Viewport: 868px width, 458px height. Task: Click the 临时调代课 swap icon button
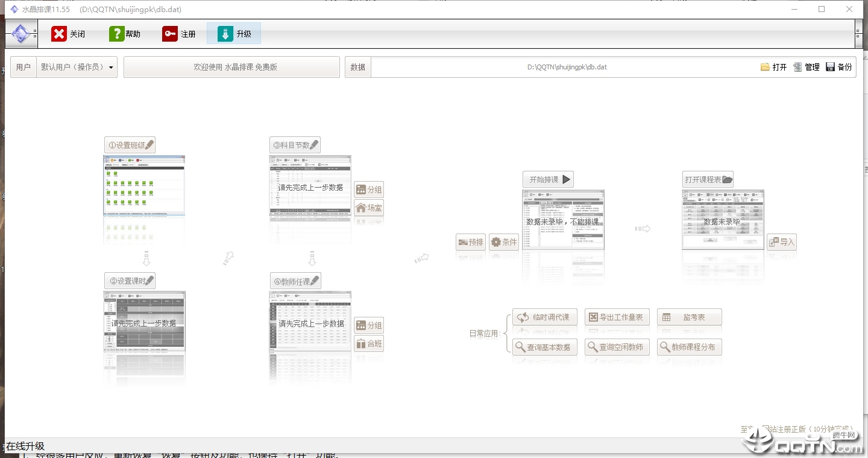click(x=545, y=317)
